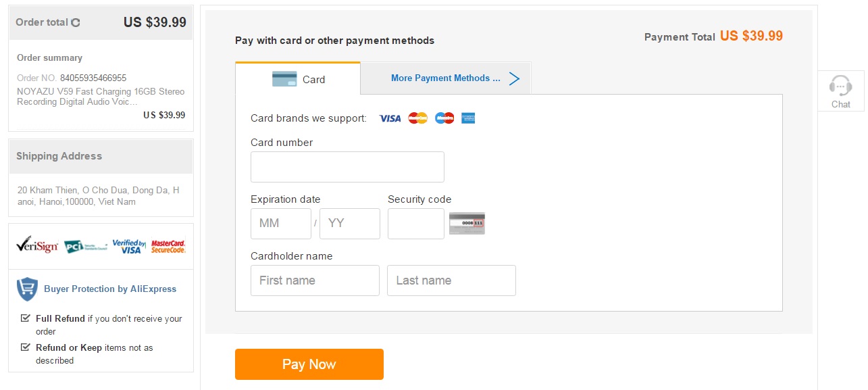Open Buyer Protection by AliExpress link
The image size is (868, 390).
(x=110, y=289)
